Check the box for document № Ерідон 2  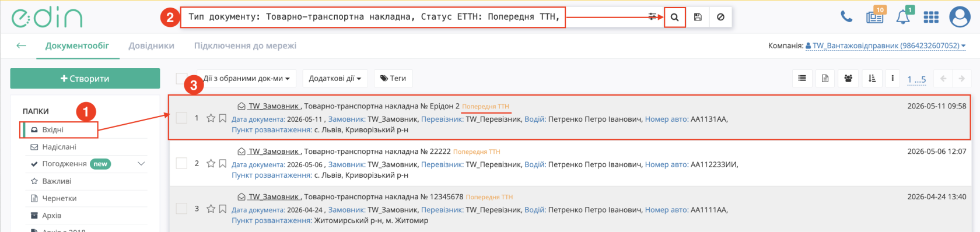tap(181, 118)
